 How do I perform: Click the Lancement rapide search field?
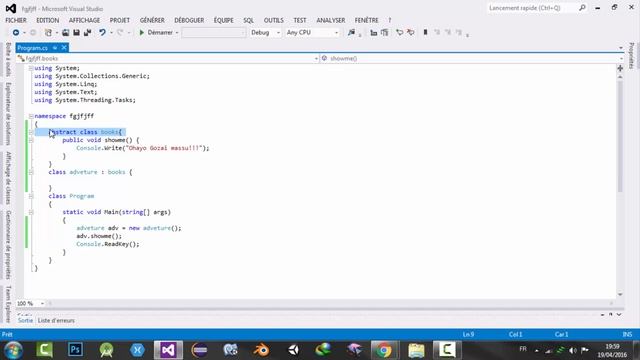click(537, 8)
